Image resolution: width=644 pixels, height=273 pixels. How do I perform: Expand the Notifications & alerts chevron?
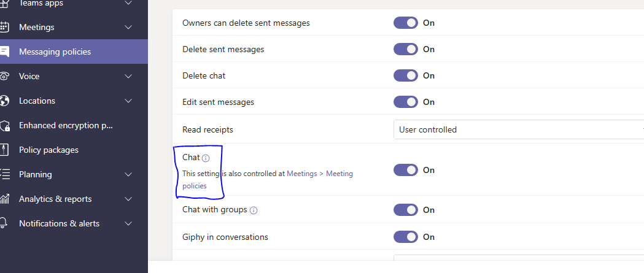click(128, 224)
